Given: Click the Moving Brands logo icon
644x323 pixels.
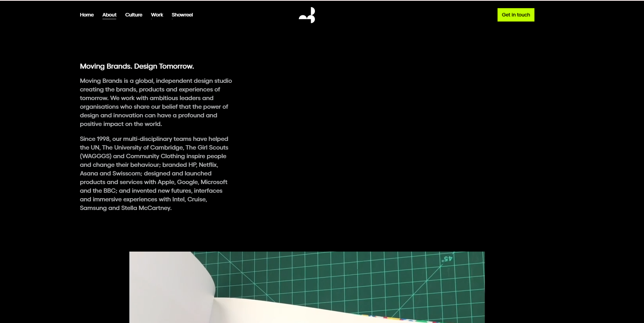Looking at the screenshot, I should 307,15.
